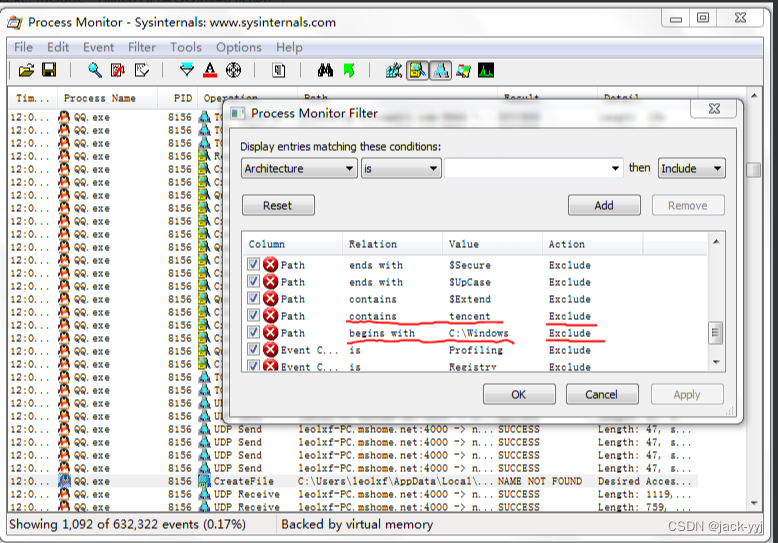Uncheck the Path contains $Extend filter
This screenshot has height=543, width=778.
[x=254, y=298]
